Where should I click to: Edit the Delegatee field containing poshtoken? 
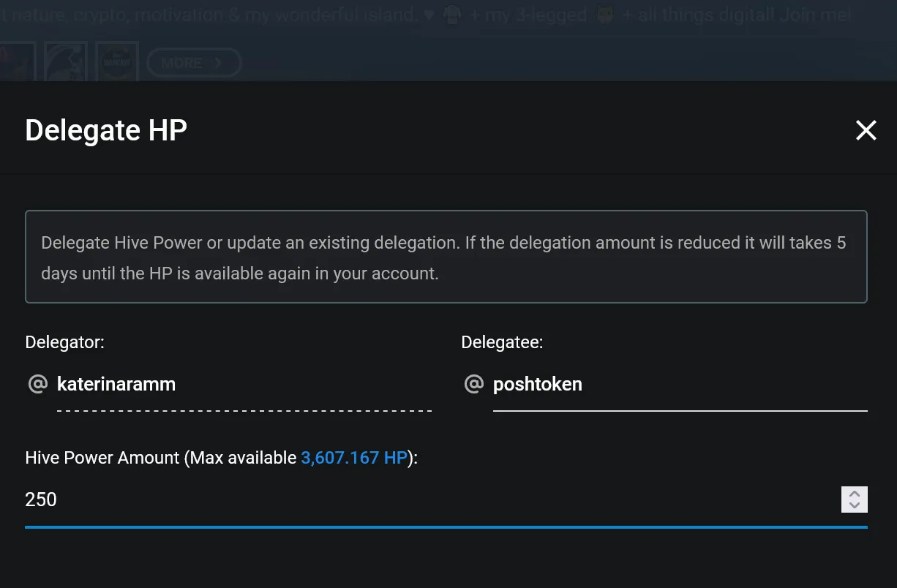point(680,385)
